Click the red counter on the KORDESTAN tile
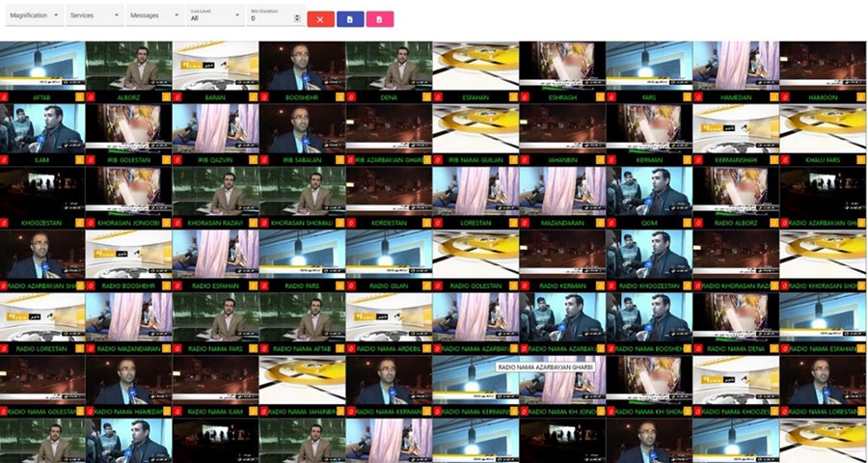Viewport: 868px width, 463px height. click(351, 223)
